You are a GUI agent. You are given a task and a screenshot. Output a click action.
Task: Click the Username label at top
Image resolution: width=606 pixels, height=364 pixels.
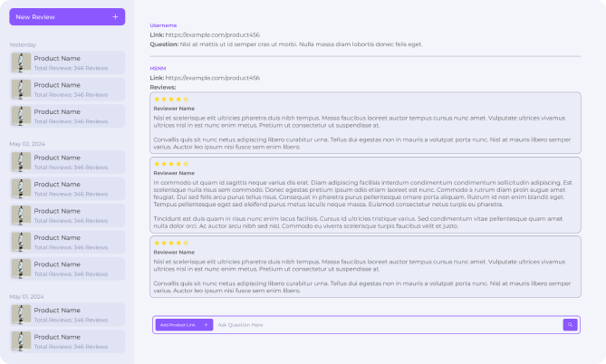163,25
